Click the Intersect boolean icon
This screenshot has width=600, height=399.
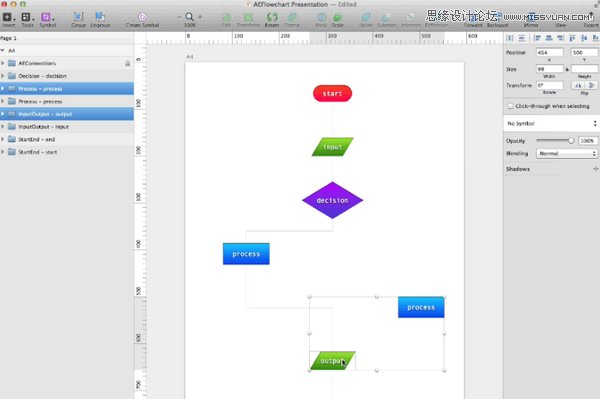[x=410, y=18]
